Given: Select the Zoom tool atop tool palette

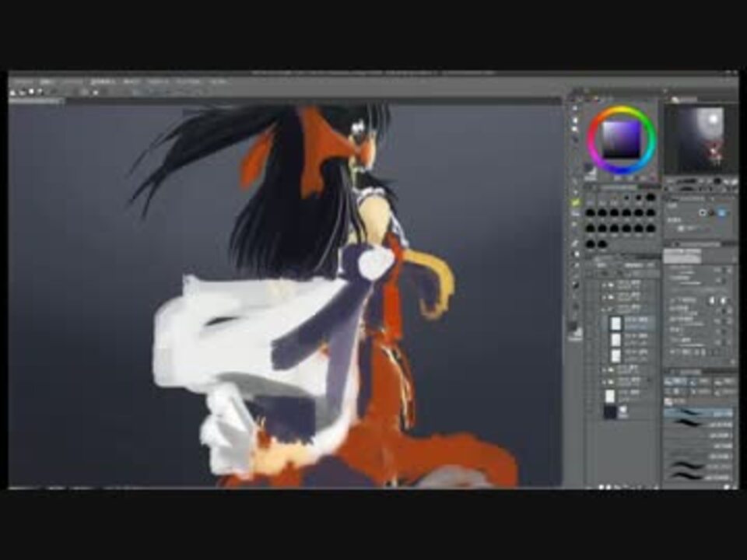Looking at the screenshot, I should pyautogui.click(x=576, y=110).
